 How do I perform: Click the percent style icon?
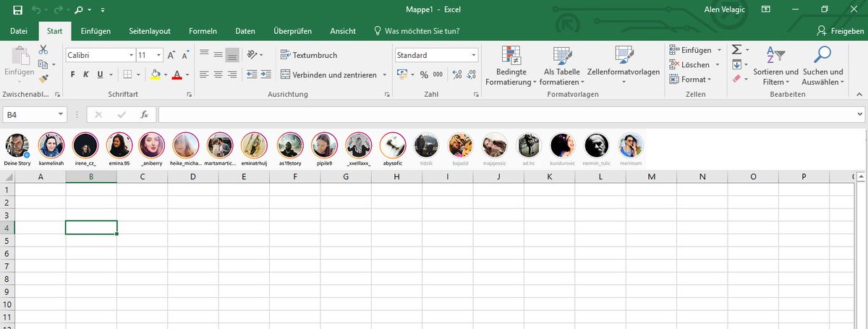424,74
